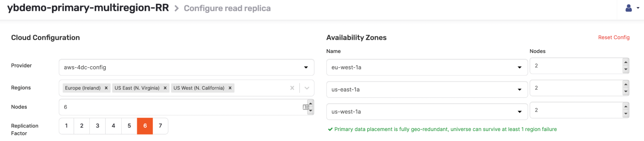Choose replication factor 5

(x=129, y=126)
